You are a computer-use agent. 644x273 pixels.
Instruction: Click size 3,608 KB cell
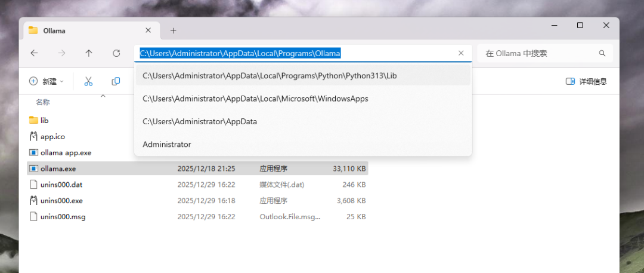pyautogui.click(x=351, y=201)
